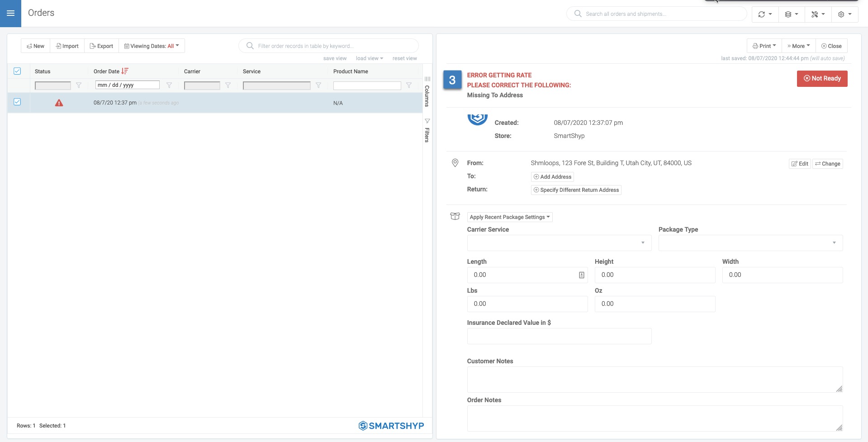Click the Customer Notes text area
This screenshot has width=868, height=442.
[655, 380]
